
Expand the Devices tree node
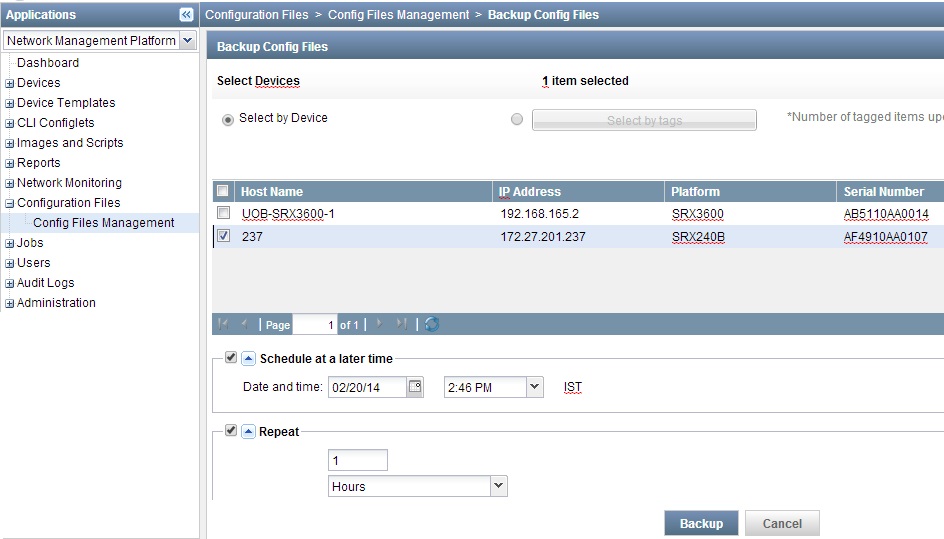[x=10, y=83]
